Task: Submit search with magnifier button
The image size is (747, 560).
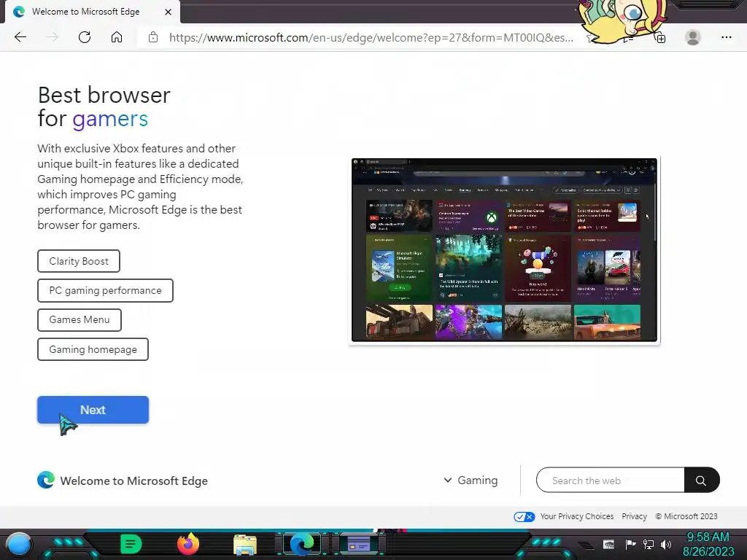Action: pyautogui.click(x=701, y=480)
